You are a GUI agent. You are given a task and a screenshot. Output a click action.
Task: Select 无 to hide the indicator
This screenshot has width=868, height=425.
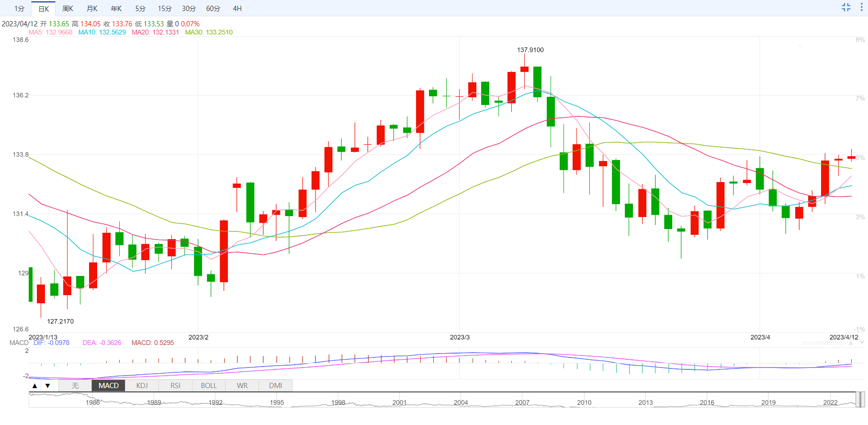click(x=75, y=386)
